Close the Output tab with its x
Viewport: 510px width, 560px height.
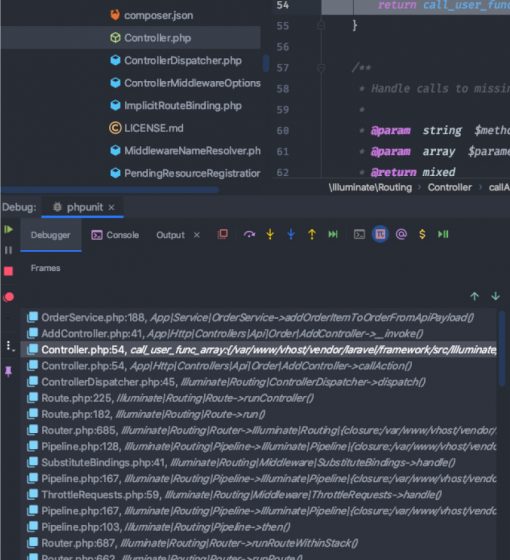[196, 235]
